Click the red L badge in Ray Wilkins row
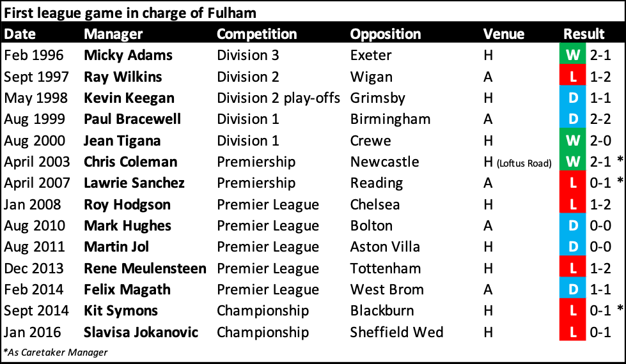 573,77
